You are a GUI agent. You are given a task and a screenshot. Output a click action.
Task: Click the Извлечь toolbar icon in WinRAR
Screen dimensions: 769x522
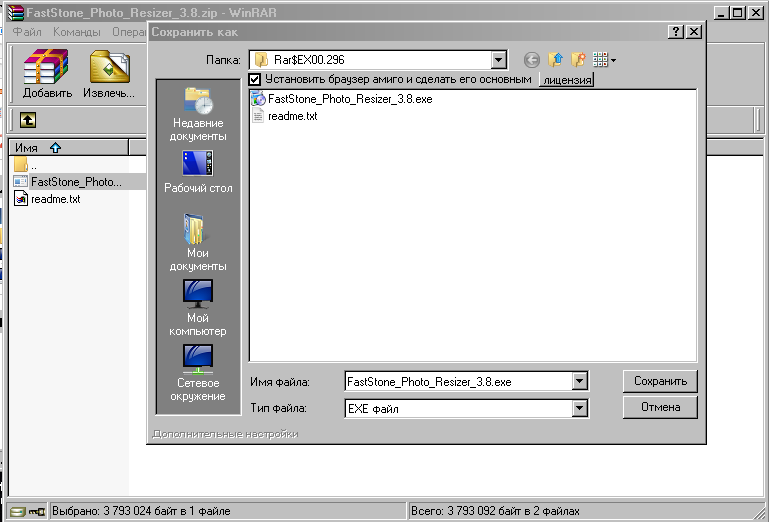tap(109, 74)
